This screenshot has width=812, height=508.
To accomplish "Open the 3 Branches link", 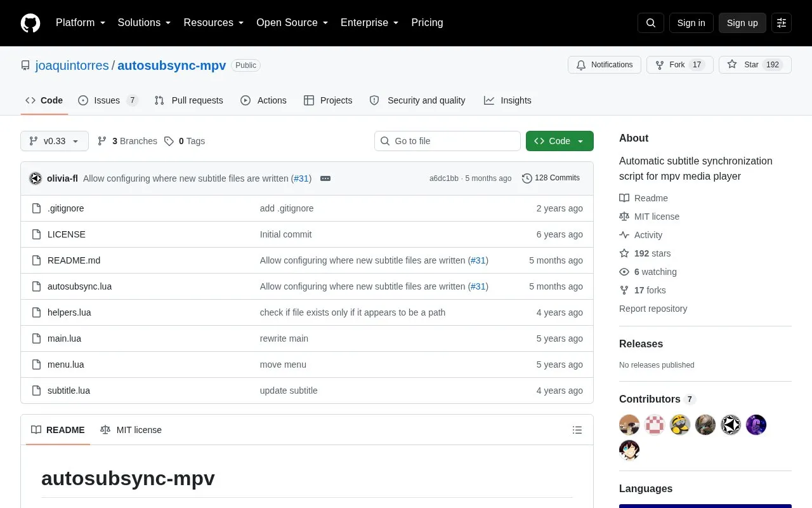I will coord(127,141).
